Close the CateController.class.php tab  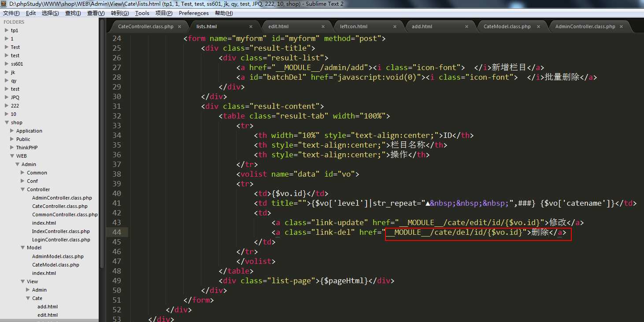pos(179,26)
